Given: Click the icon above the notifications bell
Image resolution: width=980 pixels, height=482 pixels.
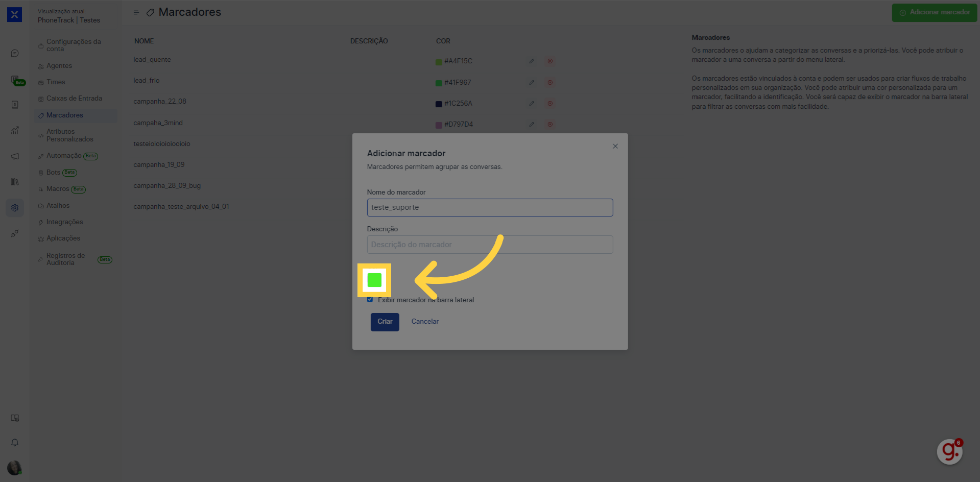Looking at the screenshot, I should click(x=15, y=418).
